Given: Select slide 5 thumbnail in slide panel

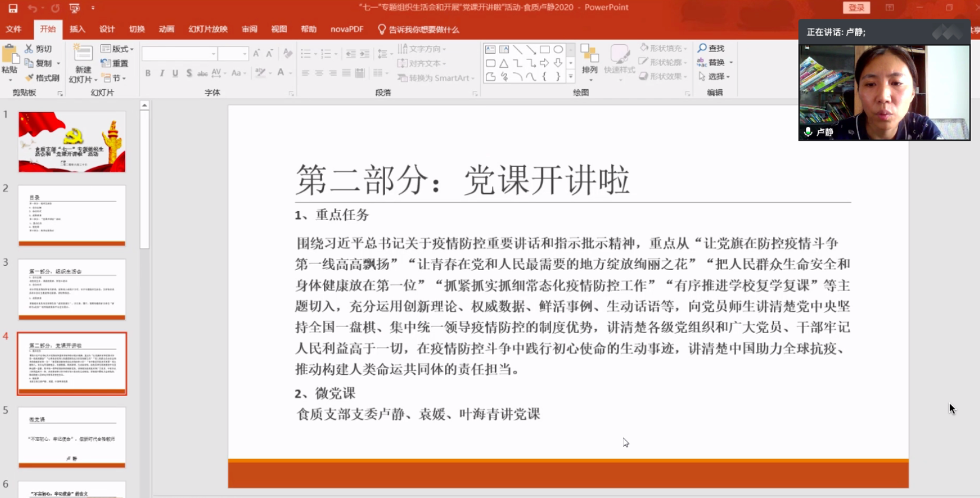Looking at the screenshot, I should point(72,437).
